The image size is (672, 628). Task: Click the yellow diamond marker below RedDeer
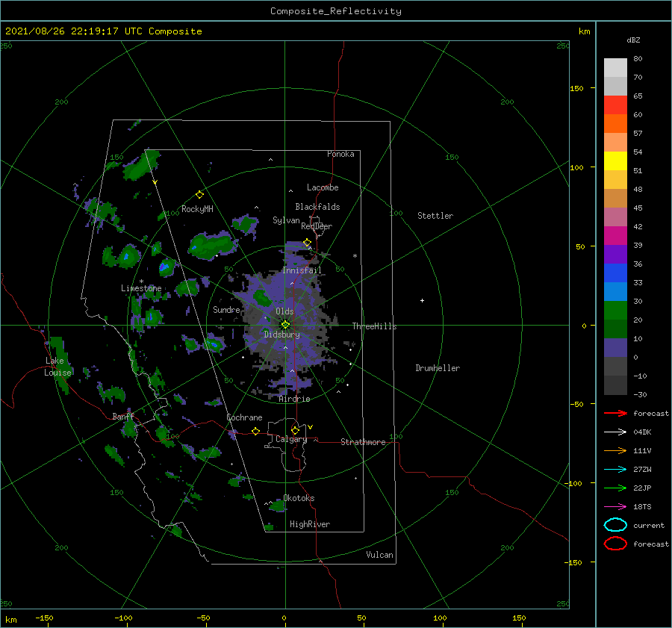coord(307,243)
